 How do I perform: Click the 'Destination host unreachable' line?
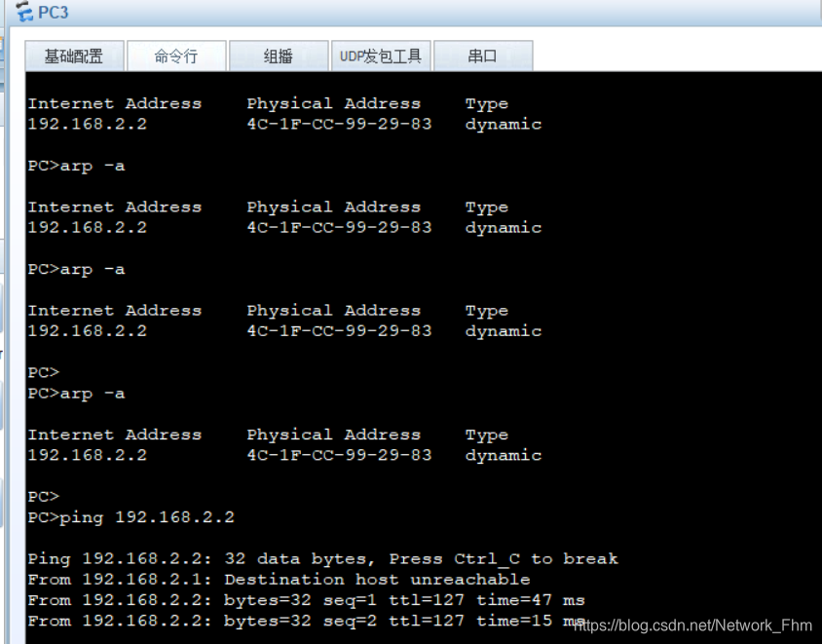click(279, 580)
